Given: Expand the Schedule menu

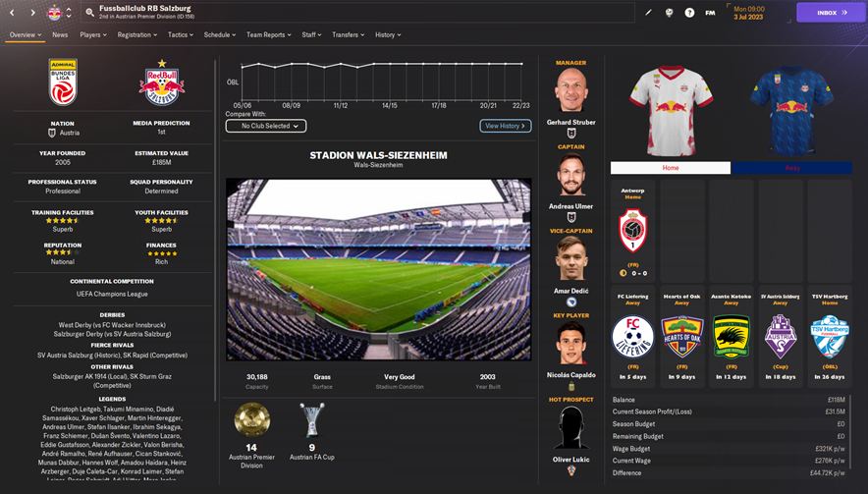Looking at the screenshot, I should 219,34.
